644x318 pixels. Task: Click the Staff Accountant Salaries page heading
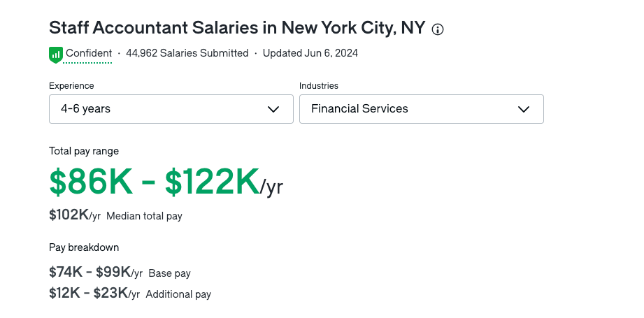coord(237,28)
